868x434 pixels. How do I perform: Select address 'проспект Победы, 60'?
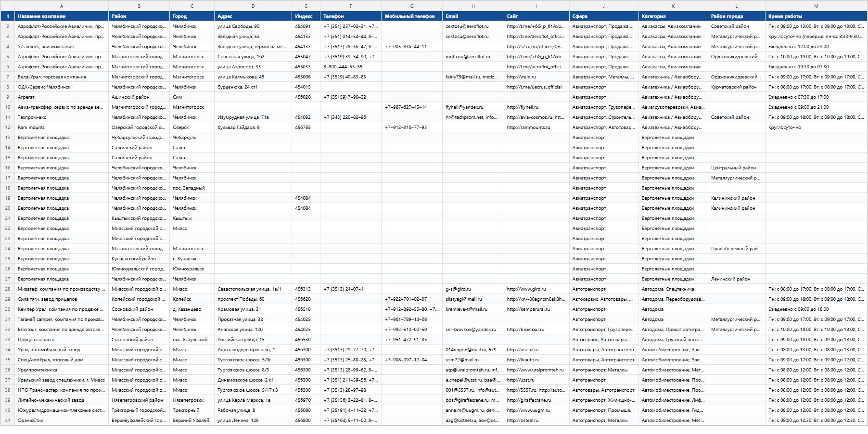[253, 299]
